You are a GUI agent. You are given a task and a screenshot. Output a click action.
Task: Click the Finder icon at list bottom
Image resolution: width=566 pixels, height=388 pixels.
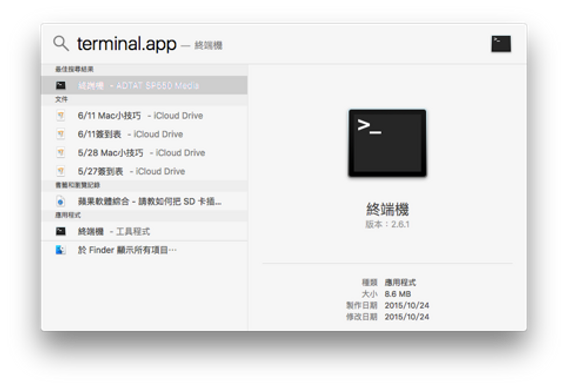[x=60, y=250]
